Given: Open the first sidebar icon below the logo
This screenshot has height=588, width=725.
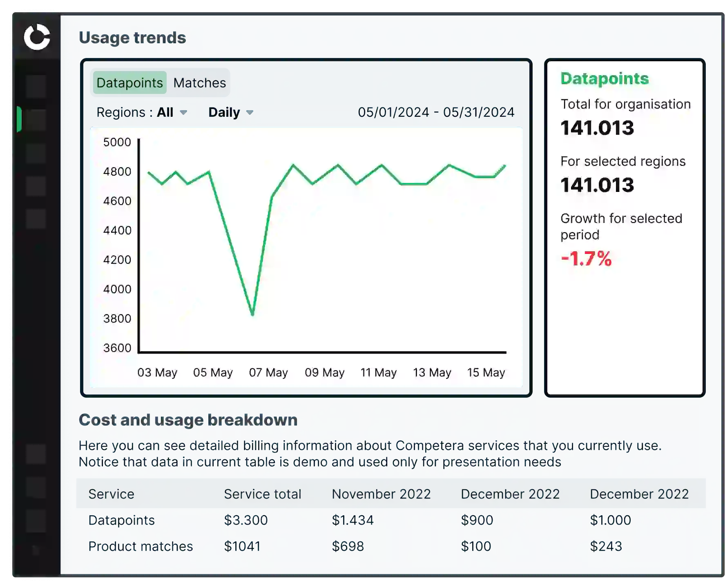Looking at the screenshot, I should [36, 86].
